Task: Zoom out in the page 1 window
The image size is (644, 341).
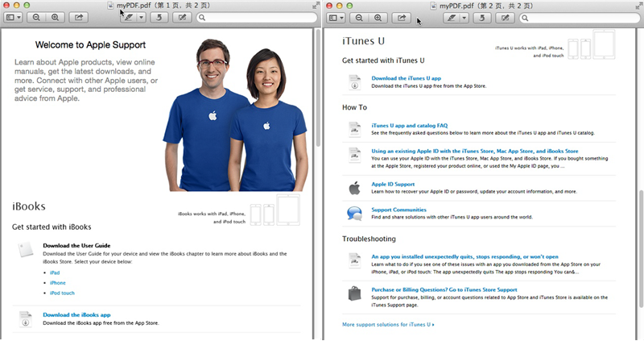Action: point(38,17)
